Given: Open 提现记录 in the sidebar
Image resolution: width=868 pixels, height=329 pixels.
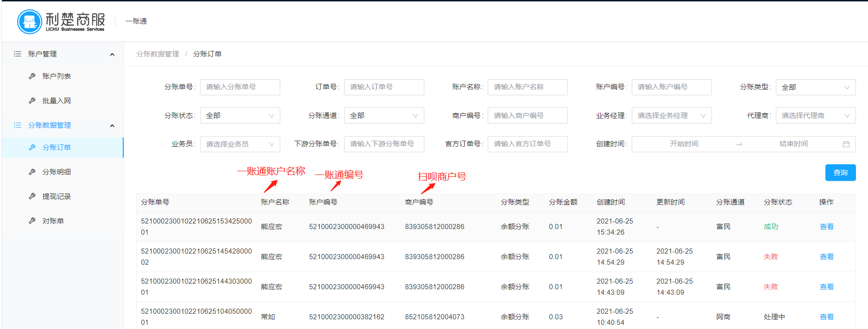Looking at the screenshot, I should click(x=57, y=197).
